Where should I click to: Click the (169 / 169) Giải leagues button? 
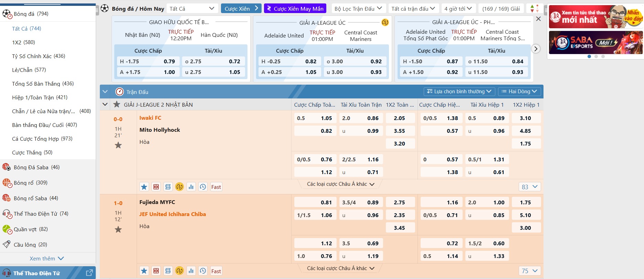pos(501,9)
